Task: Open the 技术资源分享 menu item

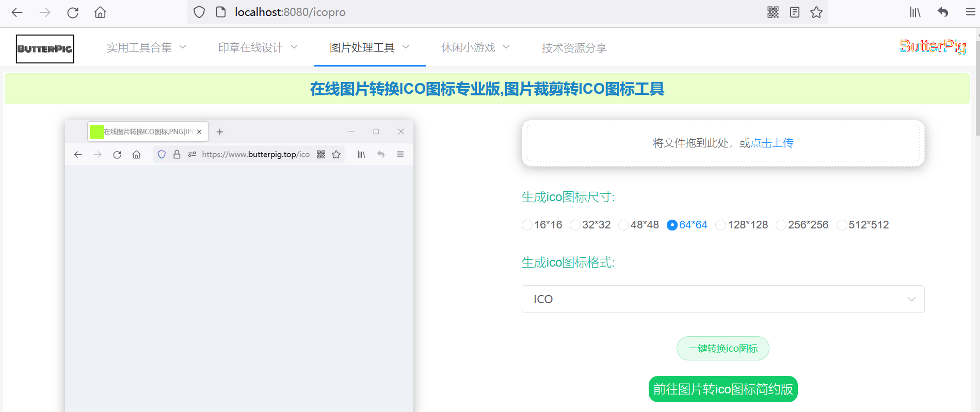Action: coord(574,48)
